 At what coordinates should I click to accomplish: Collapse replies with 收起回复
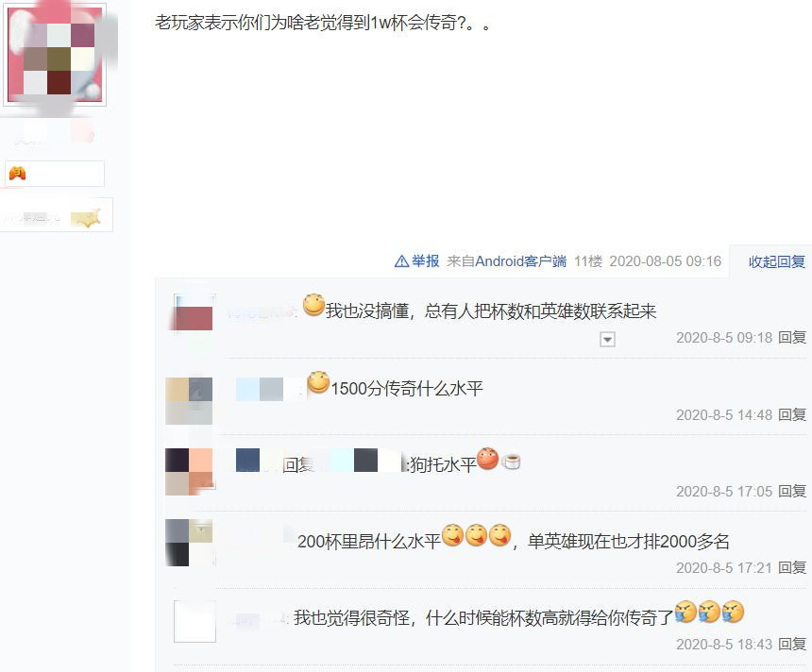pos(777,261)
